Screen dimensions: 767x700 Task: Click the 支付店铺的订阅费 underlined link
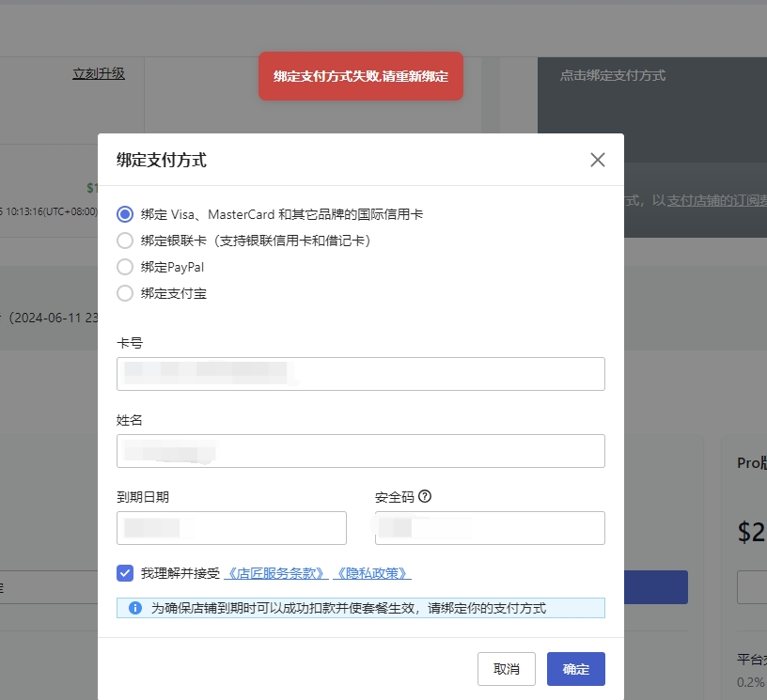716,201
